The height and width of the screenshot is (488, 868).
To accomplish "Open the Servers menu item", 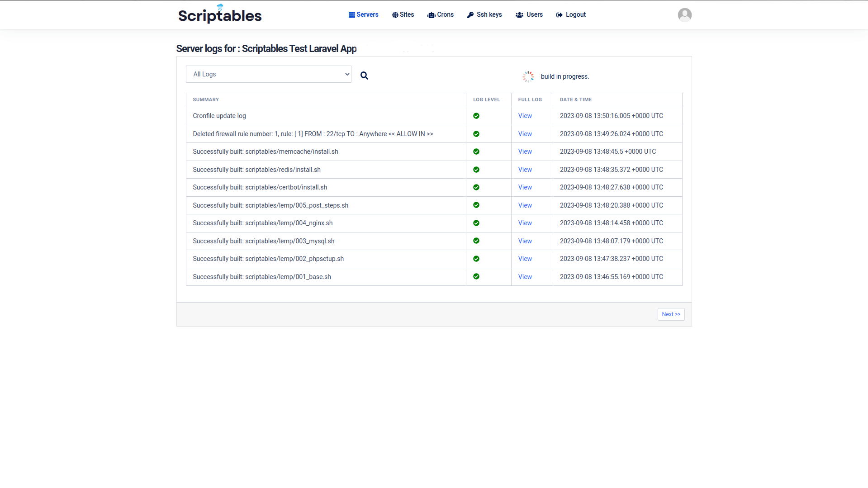I will pos(363,14).
